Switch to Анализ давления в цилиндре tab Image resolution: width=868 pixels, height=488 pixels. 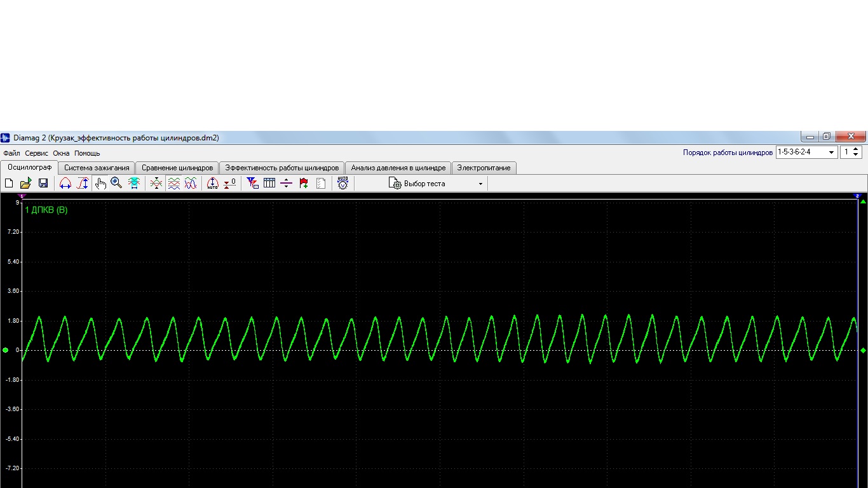tap(398, 168)
